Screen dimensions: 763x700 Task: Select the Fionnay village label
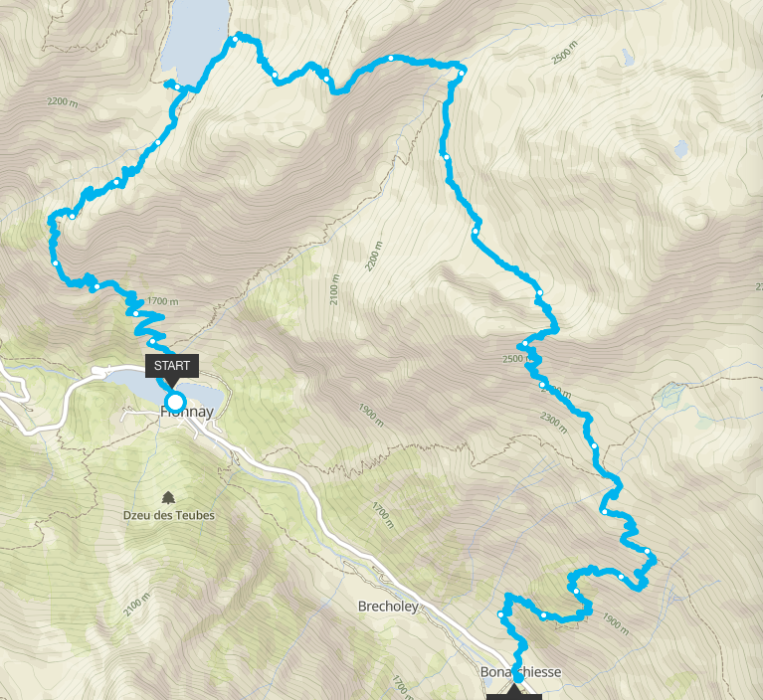(187, 412)
